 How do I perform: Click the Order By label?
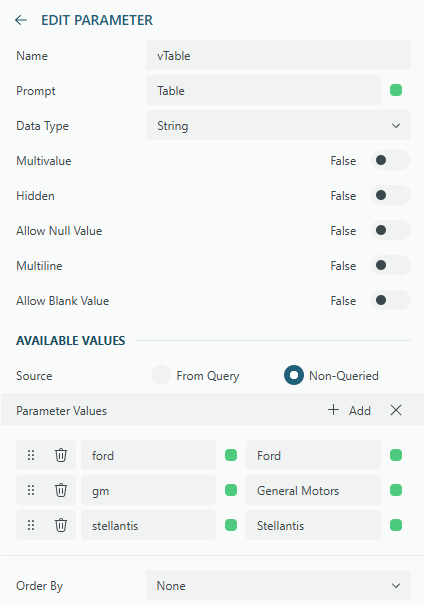(x=39, y=586)
